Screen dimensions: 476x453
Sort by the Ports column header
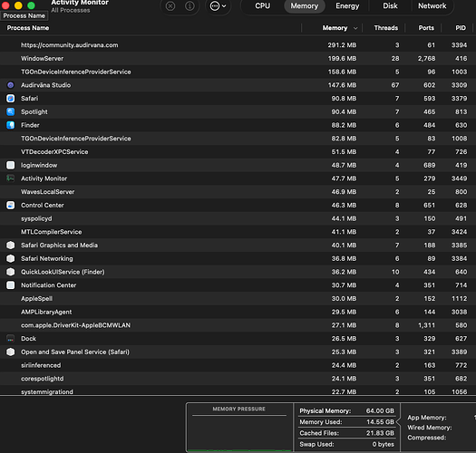[x=426, y=28]
